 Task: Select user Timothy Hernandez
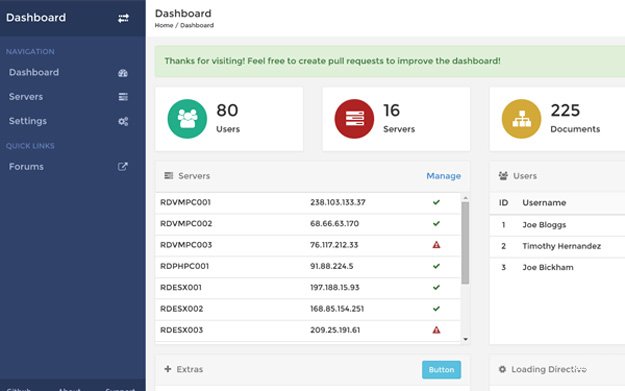[562, 246]
